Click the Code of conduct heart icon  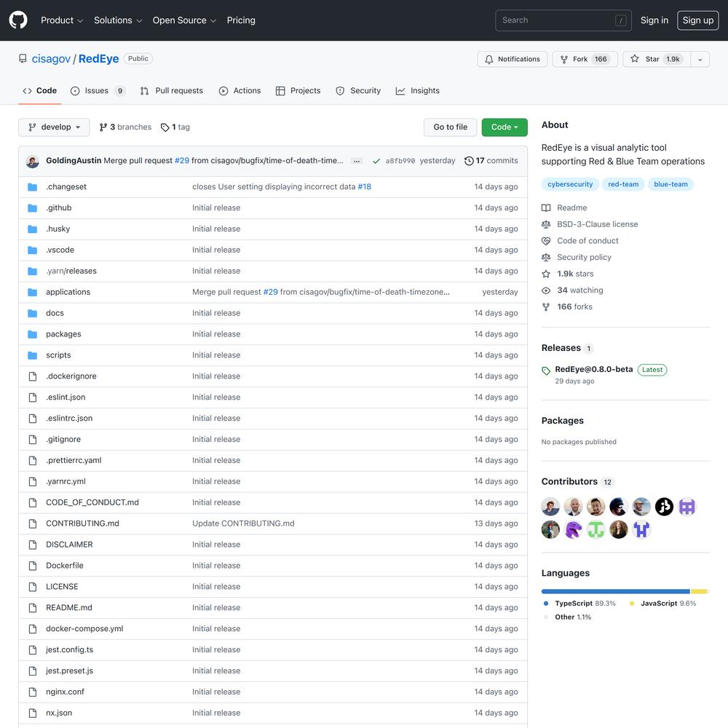pyautogui.click(x=546, y=241)
